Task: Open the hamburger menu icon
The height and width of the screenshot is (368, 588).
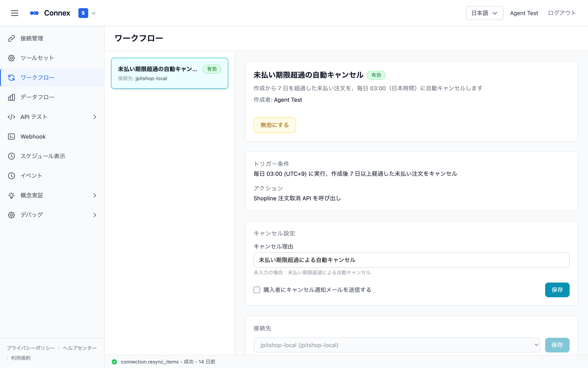Action: coord(14,13)
